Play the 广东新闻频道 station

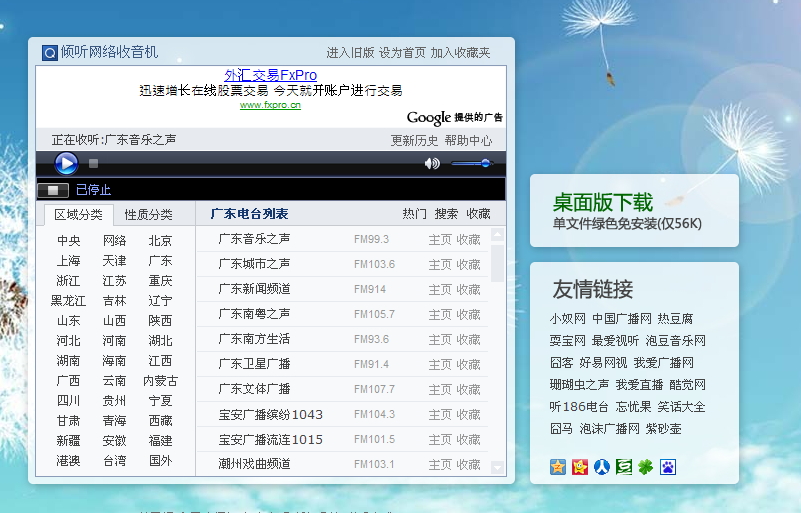pos(255,289)
